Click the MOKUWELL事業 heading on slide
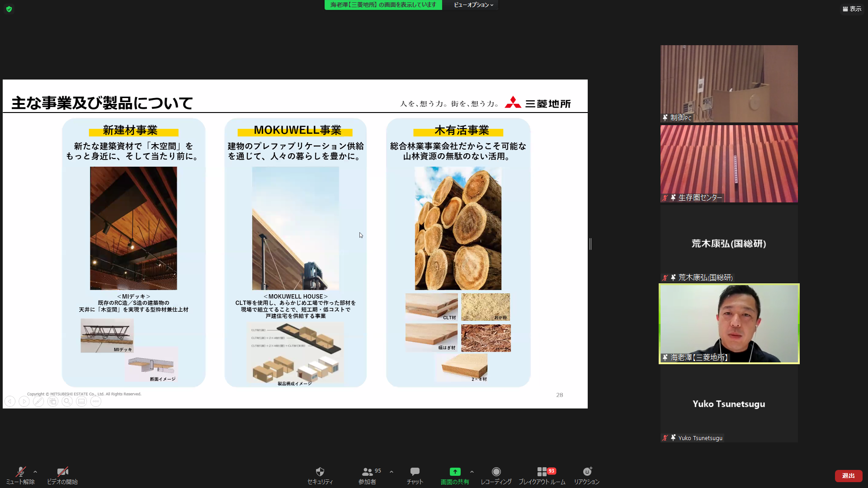This screenshot has height=488, width=868. [x=297, y=130]
